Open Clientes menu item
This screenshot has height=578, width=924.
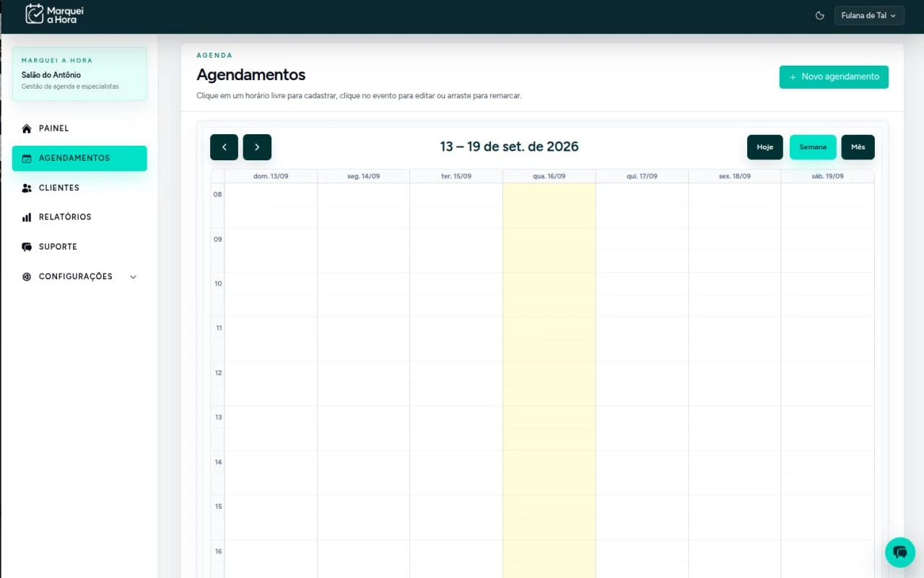point(79,188)
